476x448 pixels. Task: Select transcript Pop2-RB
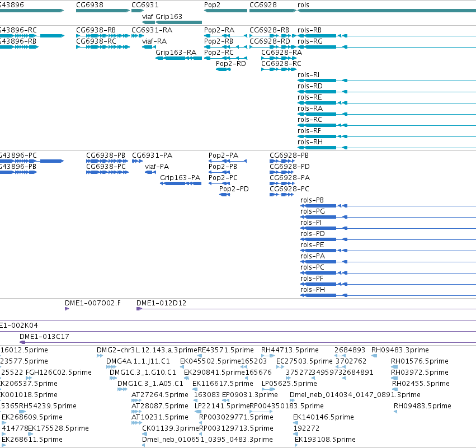point(219,41)
